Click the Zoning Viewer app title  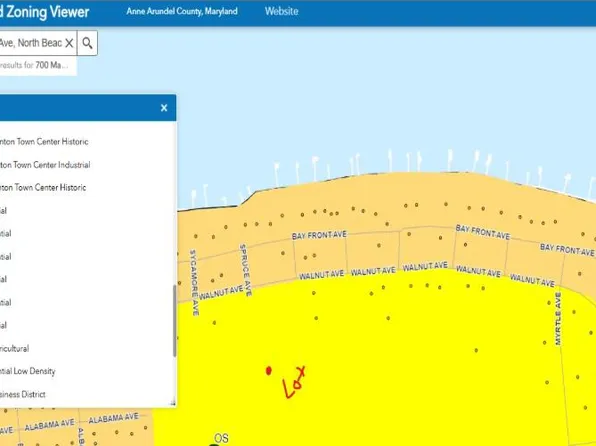[44, 12]
